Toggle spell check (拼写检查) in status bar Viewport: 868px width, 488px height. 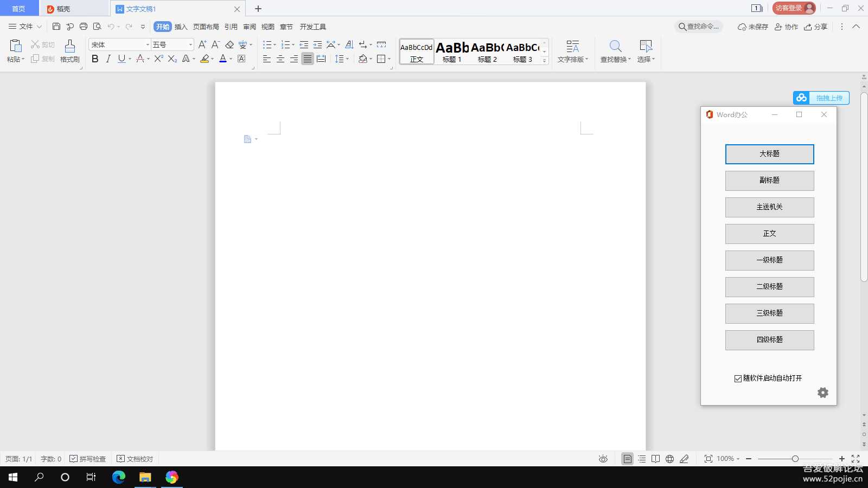[x=88, y=459]
